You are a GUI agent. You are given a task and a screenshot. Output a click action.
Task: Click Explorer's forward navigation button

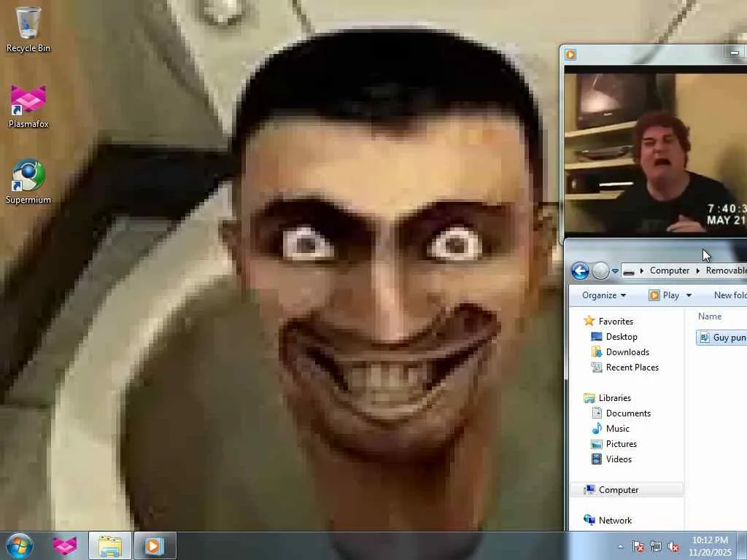click(x=600, y=271)
